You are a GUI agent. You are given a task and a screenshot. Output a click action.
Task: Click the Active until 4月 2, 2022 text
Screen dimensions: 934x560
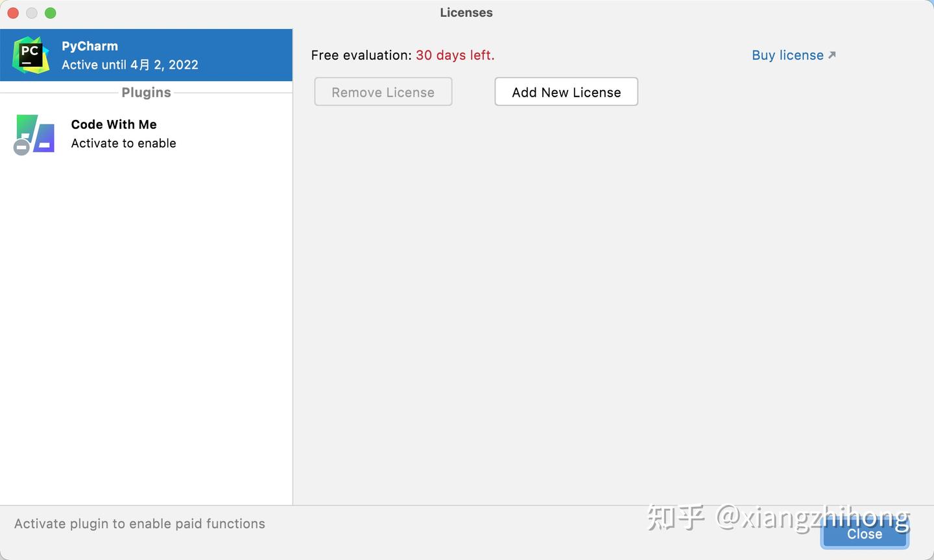pyautogui.click(x=130, y=65)
